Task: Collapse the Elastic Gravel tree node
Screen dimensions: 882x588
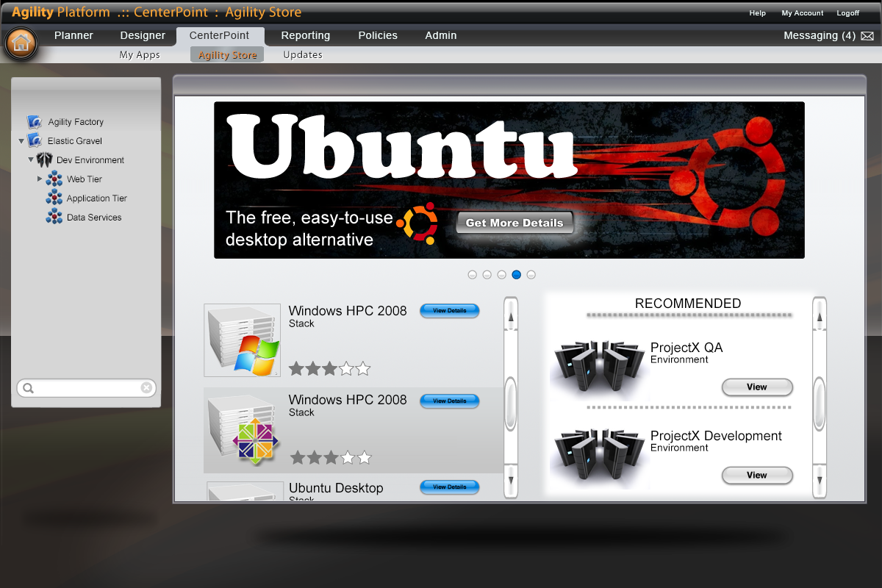Action: pyautogui.click(x=21, y=141)
